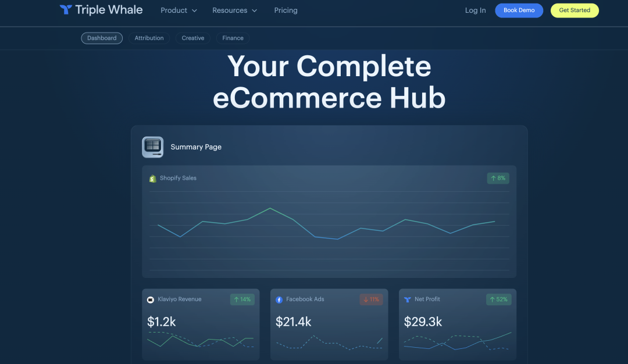The width and height of the screenshot is (628, 364).
Task: Click the Triple Whale icon on Net Profit
Action: [x=407, y=299]
